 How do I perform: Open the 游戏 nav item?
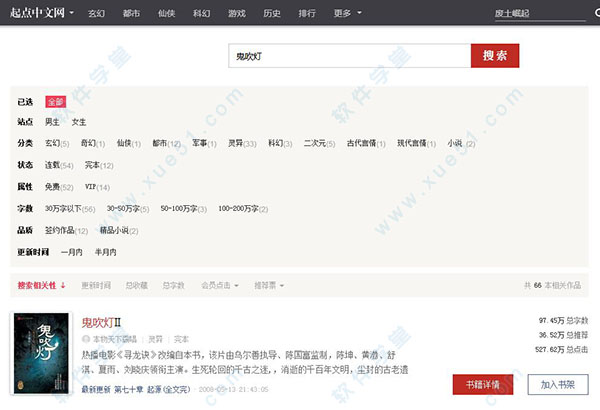click(237, 13)
